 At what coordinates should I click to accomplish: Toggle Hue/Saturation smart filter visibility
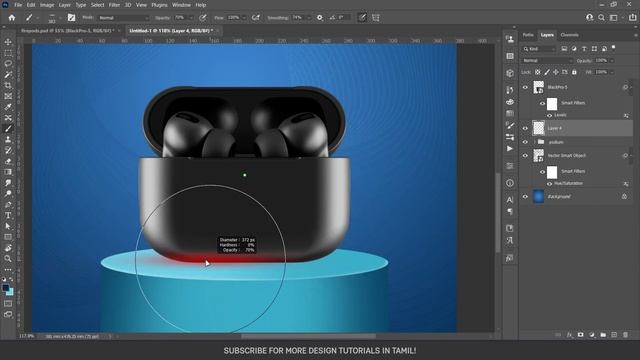coord(549,184)
